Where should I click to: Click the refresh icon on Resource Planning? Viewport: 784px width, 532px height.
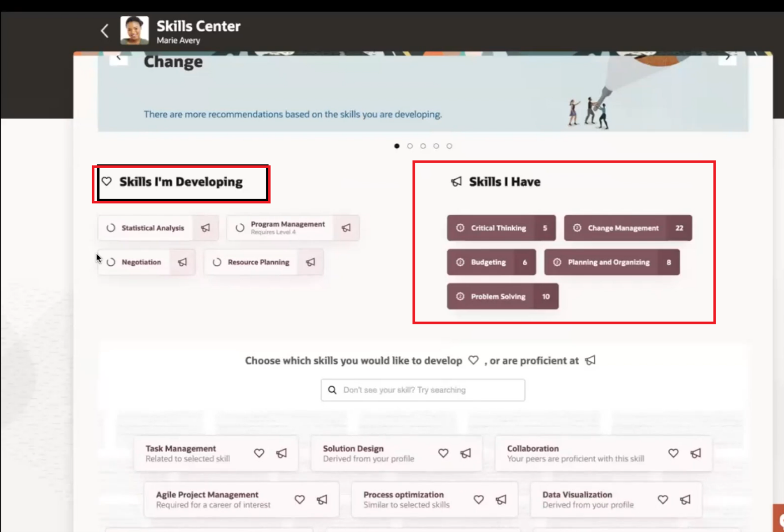point(216,262)
